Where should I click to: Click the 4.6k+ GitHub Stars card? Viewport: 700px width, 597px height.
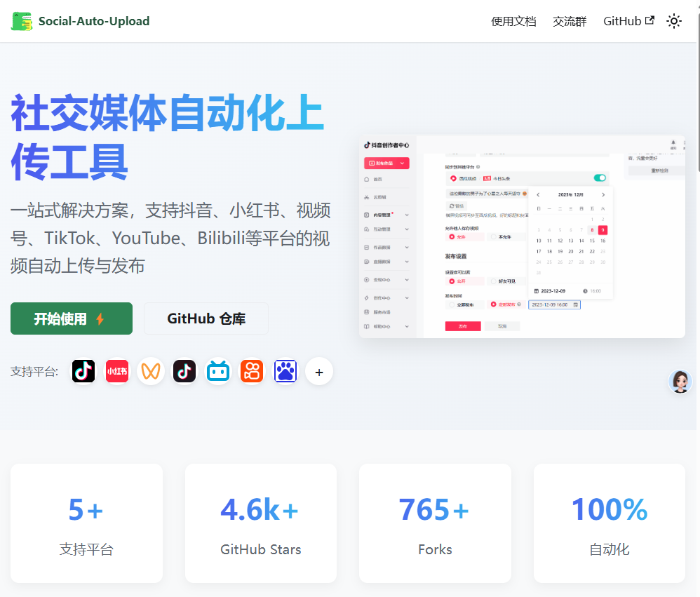pos(261,523)
